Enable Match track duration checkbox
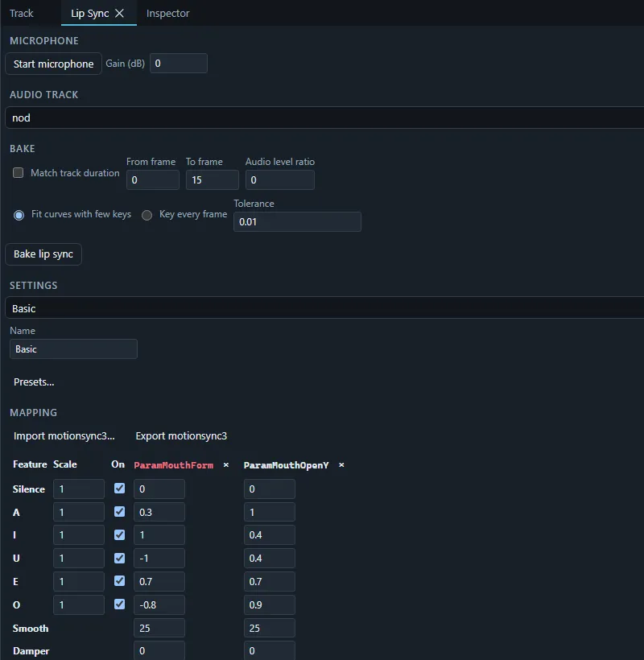644x660 pixels. point(18,173)
